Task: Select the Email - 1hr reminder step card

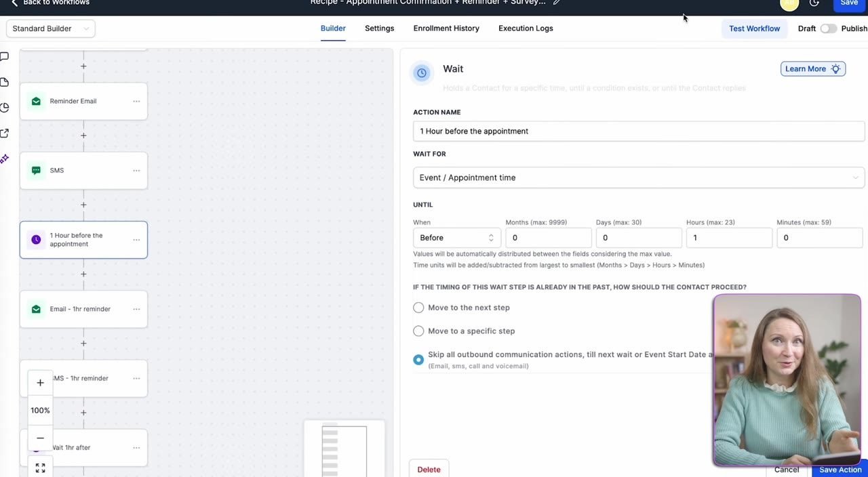Action: [83, 309]
